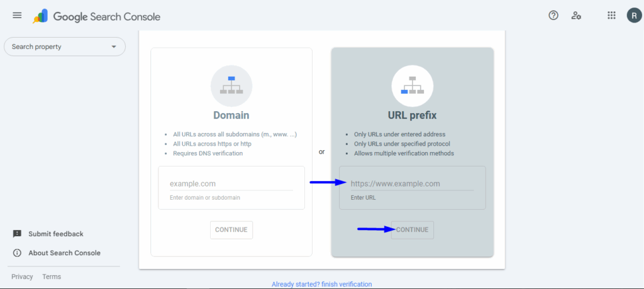This screenshot has height=289, width=644.
Task: Click 'Requires DNS verification' text
Action: coord(208,153)
